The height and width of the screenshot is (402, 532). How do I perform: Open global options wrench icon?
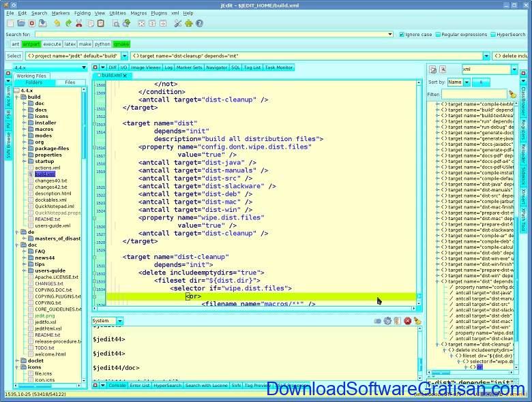pos(178,23)
